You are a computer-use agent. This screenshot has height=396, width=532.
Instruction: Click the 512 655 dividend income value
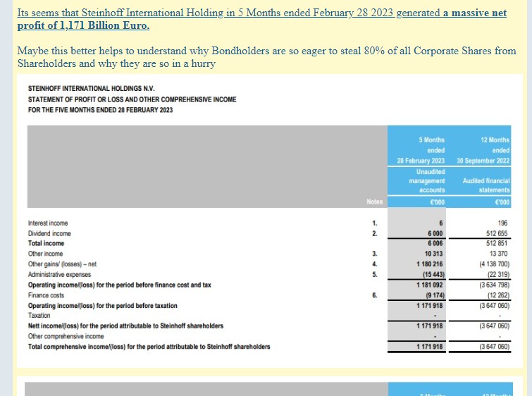tap(497, 233)
